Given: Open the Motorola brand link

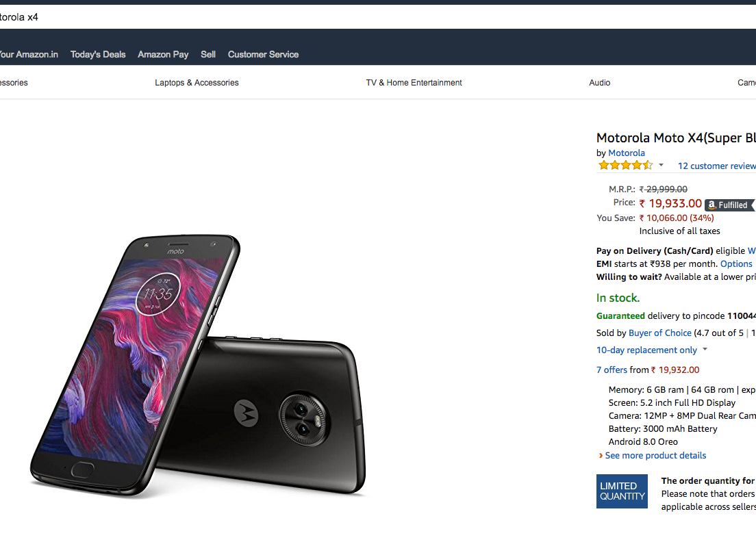Looking at the screenshot, I should (627, 153).
